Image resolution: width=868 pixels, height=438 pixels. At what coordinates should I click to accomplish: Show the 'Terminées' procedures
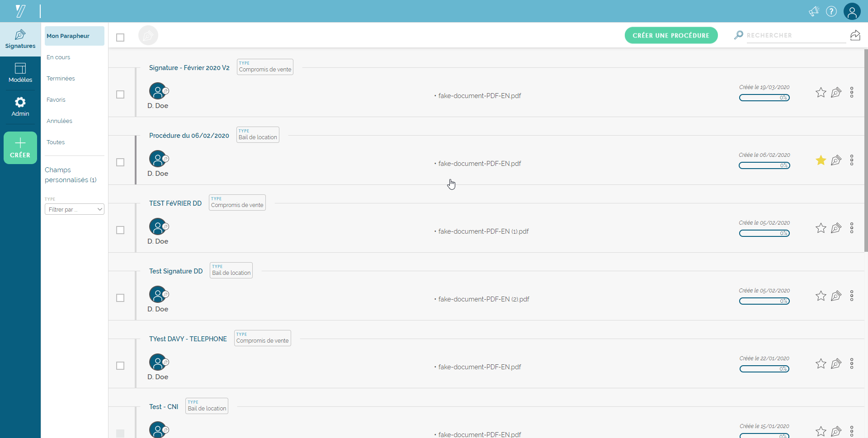[x=61, y=79]
